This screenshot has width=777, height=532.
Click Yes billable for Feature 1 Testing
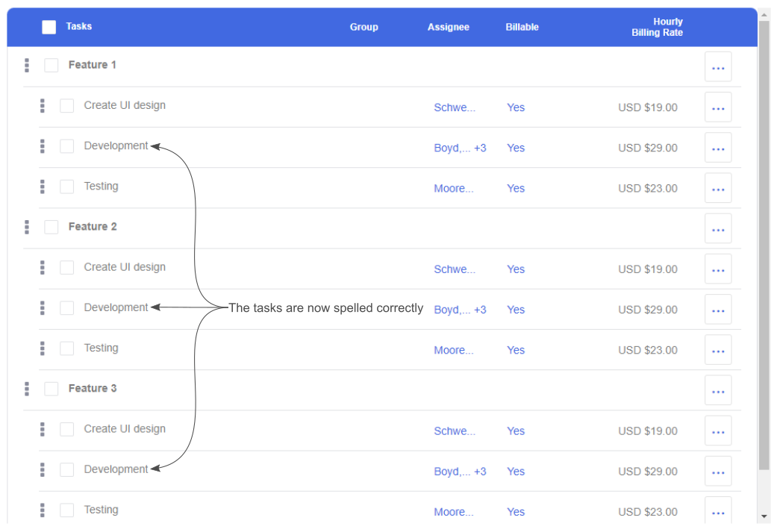click(515, 188)
